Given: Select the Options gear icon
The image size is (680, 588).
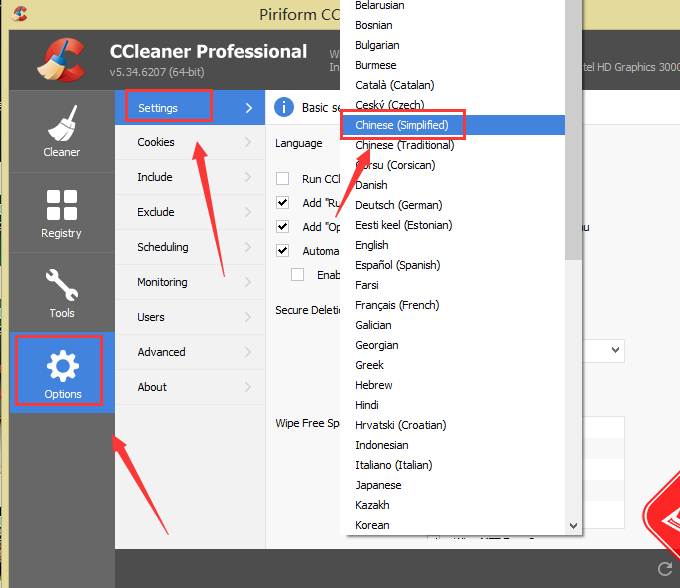Looking at the screenshot, I should (62, 372).
